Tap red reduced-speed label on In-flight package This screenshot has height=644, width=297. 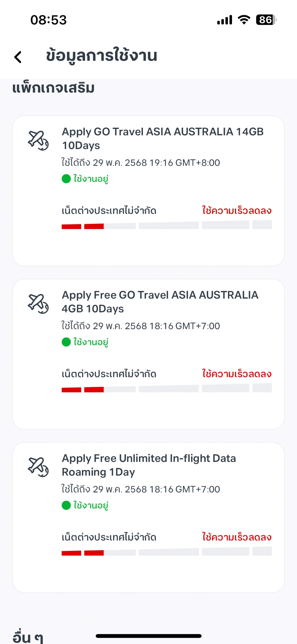click(x=237, y=537)
